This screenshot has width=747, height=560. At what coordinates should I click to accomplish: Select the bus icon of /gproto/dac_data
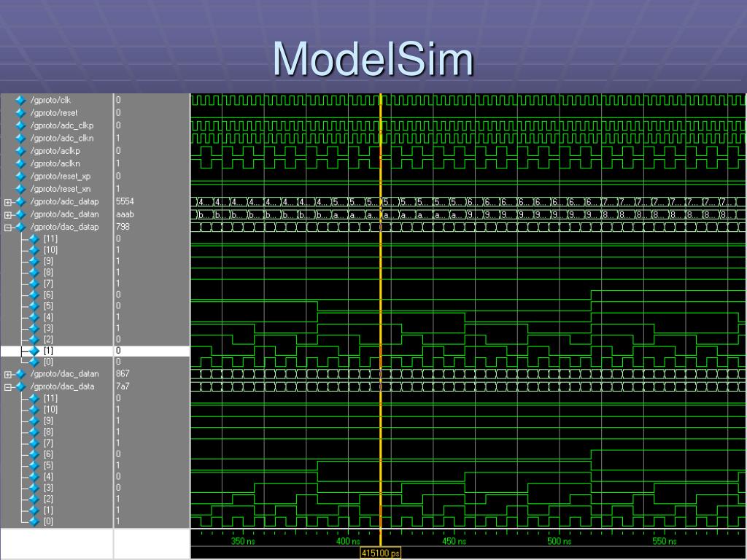click(20, 386)
